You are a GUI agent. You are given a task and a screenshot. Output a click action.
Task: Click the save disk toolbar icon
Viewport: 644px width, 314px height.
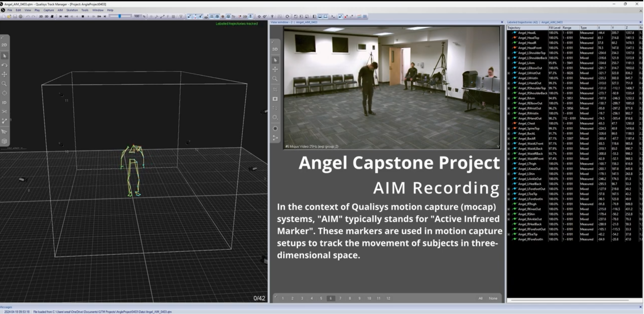pos(15,16)
